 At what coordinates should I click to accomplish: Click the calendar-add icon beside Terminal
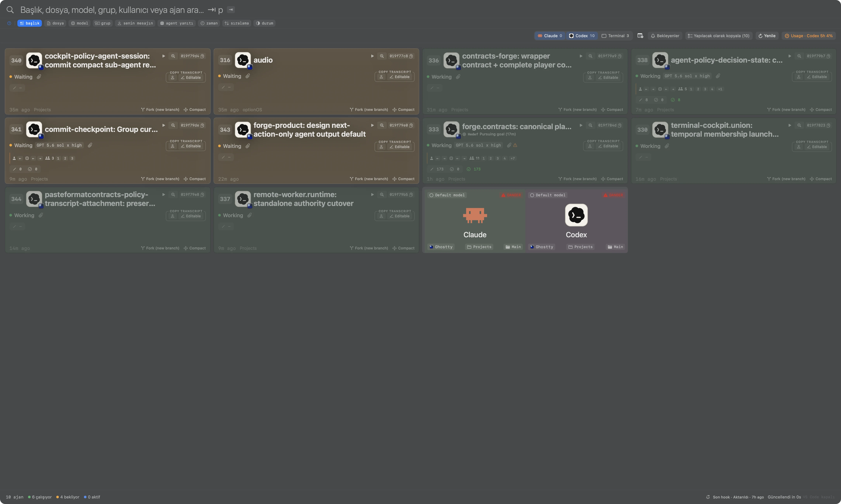pyautogui.click(x=640, y=36)
